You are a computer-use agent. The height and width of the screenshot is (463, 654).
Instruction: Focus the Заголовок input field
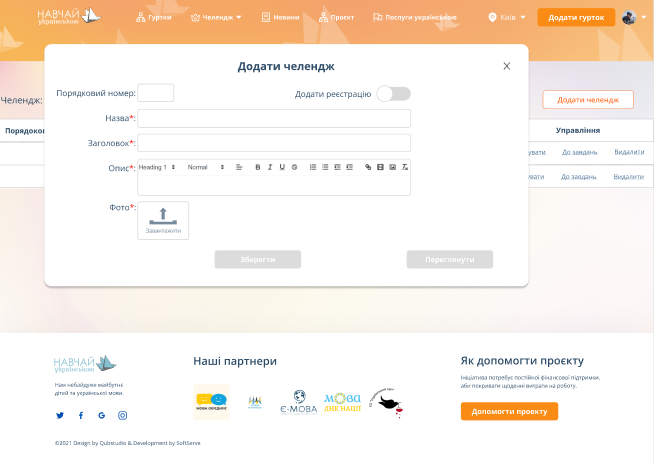(x=274, y=143)
